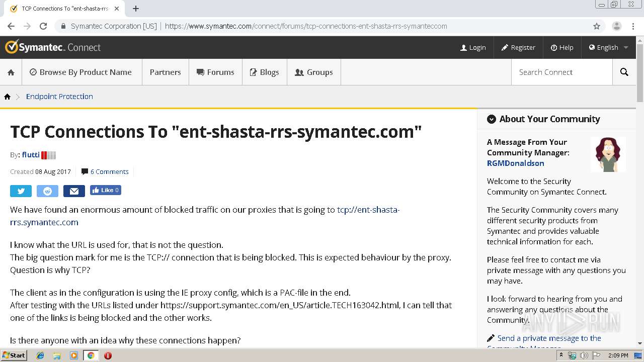This screenshot has height=362, width=644.
Task: Open the red Opera-style taskbar icon
Action: 108,355
